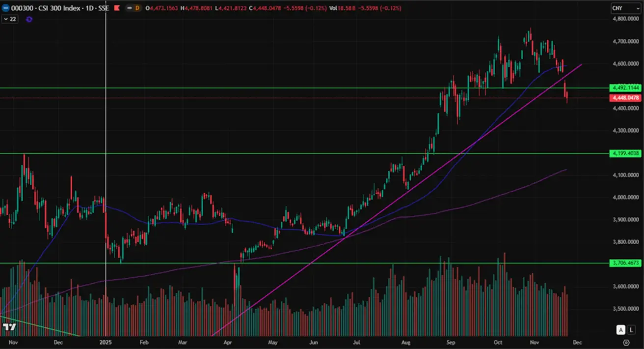The height and width of the screenshot is (349, 644).
Task: Click the minus icon in the status pill
Action: pyautogui.click(x=129, y=8)
